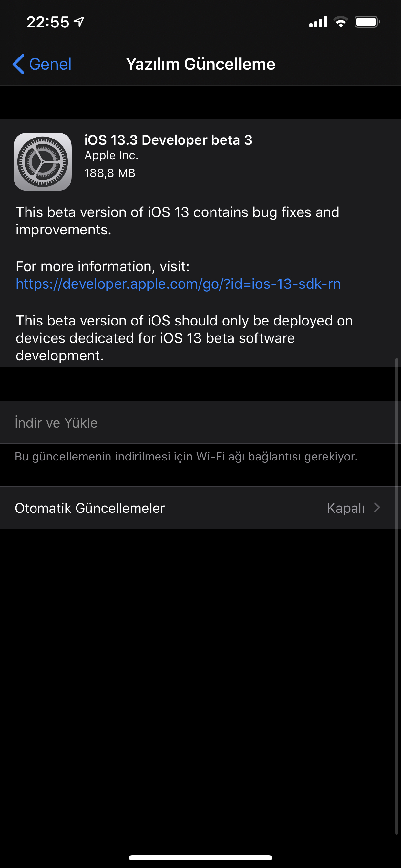This screenshot has height=868, width=401.
Task: Tap the chevron next to Kapalı
Action: (377, 507)
